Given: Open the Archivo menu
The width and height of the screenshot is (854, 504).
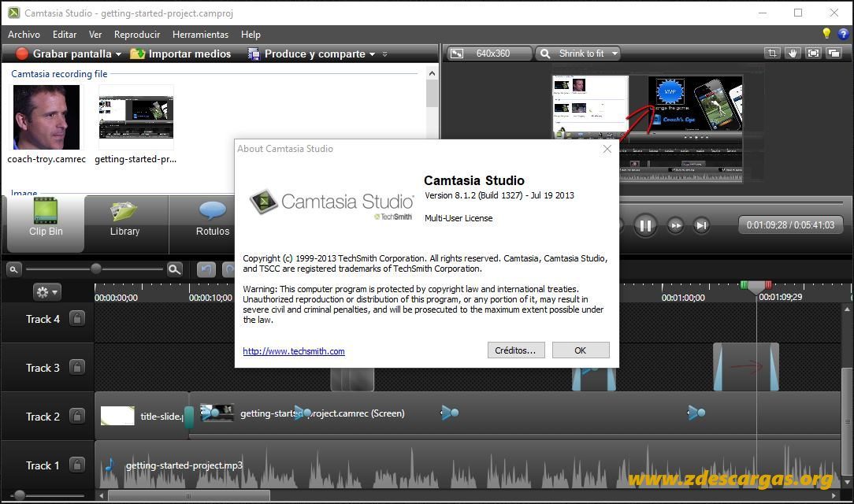Looking at the screenshot, I should (x=24, y=35).
